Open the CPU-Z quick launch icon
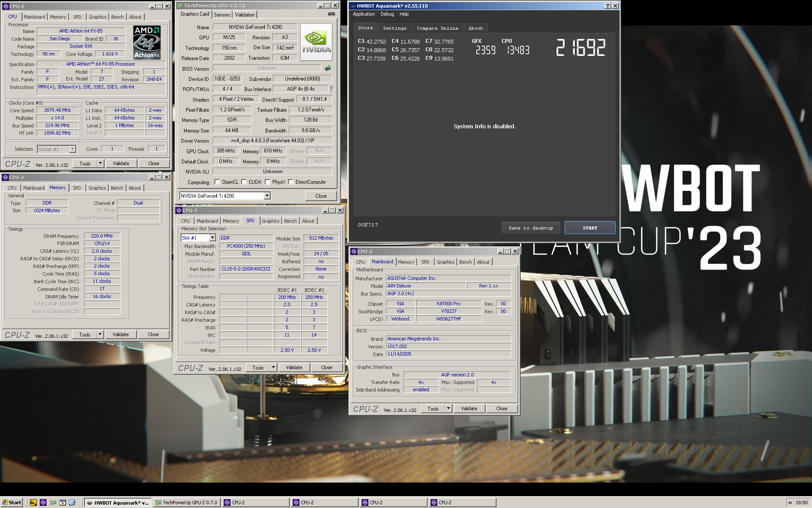The width and height of the screenshot is (812, 508). tap(43, 502)
